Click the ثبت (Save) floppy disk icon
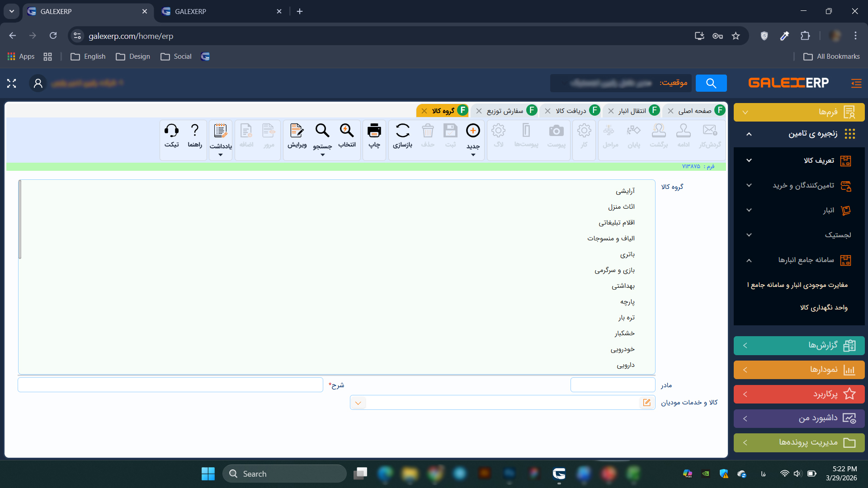This screenshot has height=488, width=868. click(450, 131)
